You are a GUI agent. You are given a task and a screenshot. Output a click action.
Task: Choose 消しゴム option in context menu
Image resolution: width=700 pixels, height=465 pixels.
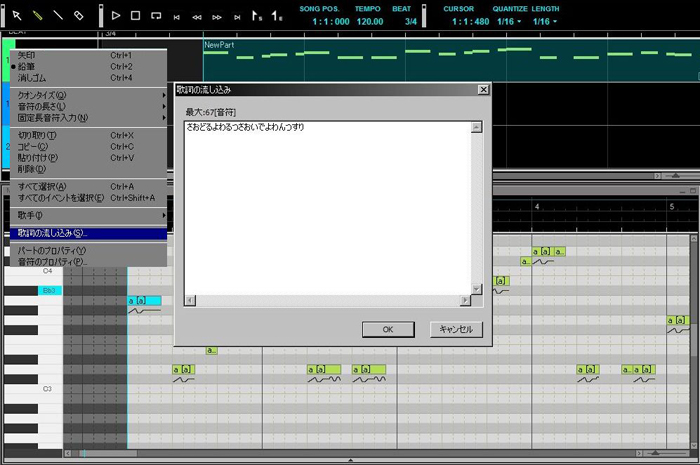pyautogui.click(x=36, y=78)
